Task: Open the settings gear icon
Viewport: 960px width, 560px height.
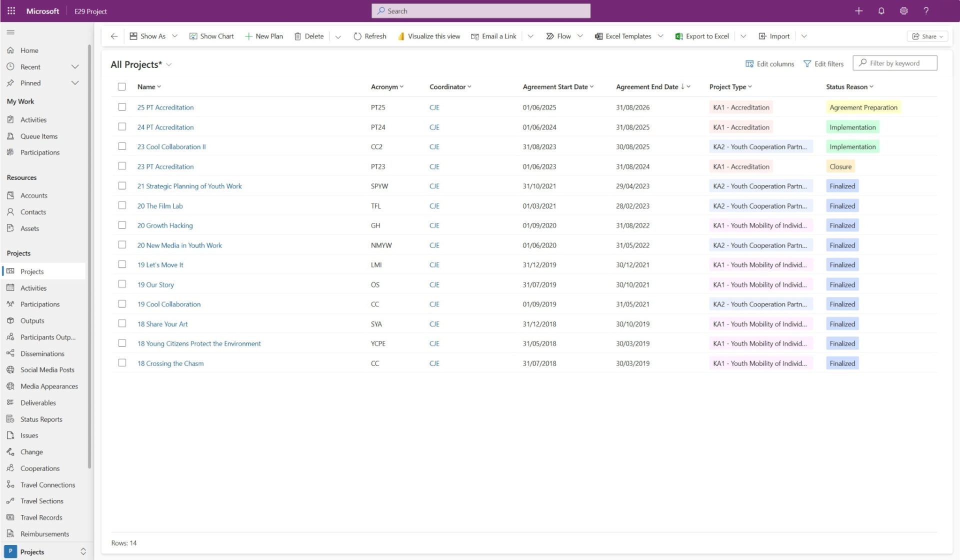Action: pos(903,10)
